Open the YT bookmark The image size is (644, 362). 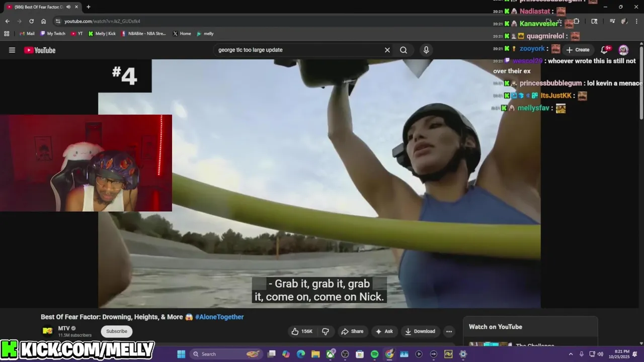(x=77, y=34)
